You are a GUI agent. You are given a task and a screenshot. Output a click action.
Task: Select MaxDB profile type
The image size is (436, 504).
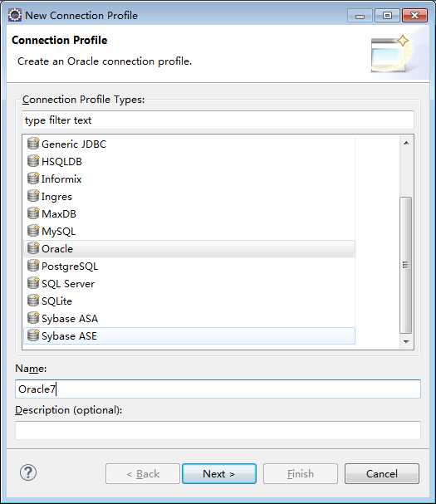coord(189,213)
